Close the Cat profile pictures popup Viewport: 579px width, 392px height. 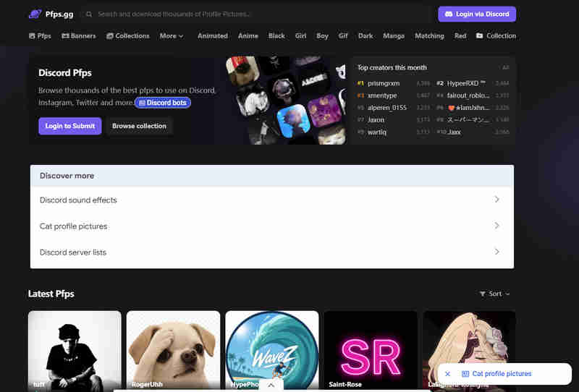(x=447, y=374)
